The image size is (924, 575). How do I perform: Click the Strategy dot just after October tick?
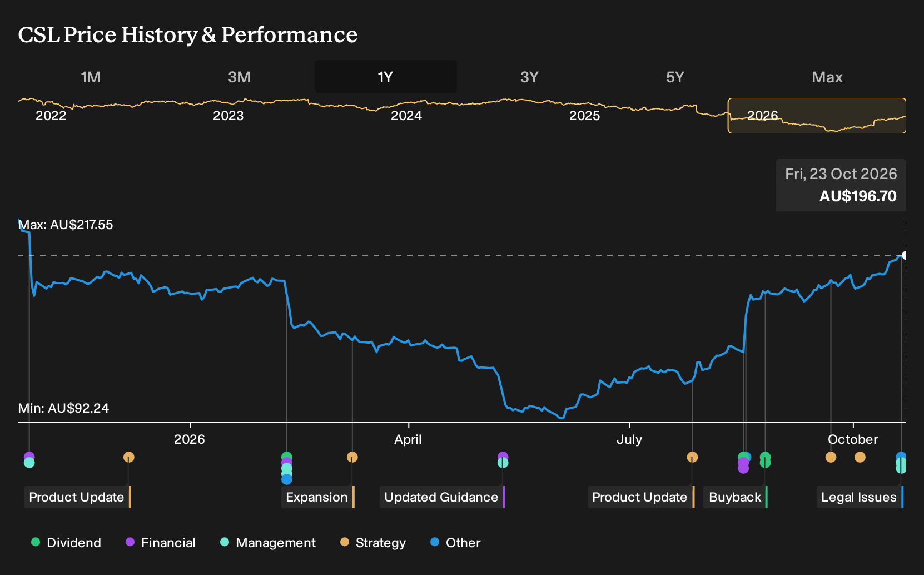click(860, 457)
